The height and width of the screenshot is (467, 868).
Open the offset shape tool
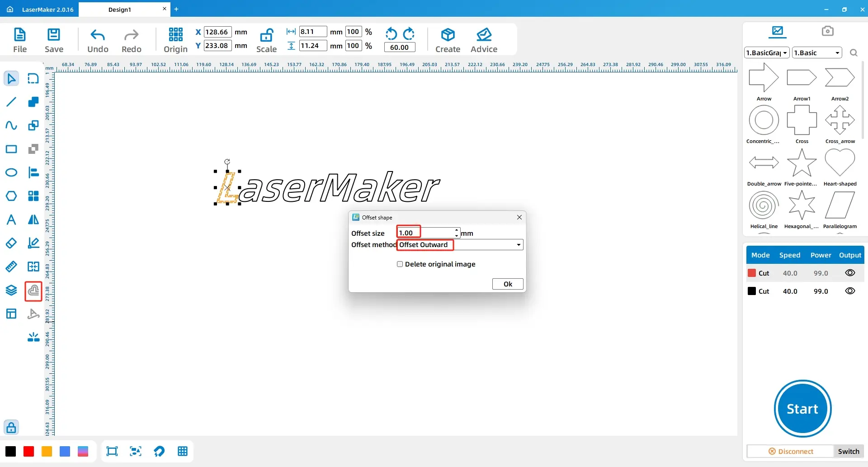pos(33,291)
